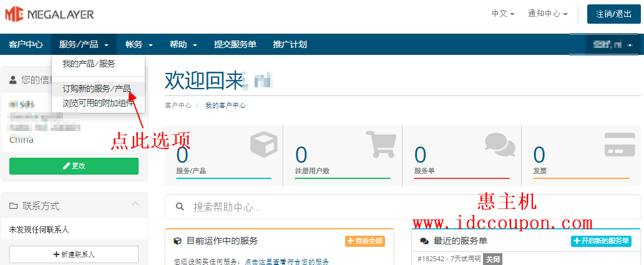Viewport: 644px width, 265px height.
Task: Expand the 帐务 menu
Action: coord(139,44)
